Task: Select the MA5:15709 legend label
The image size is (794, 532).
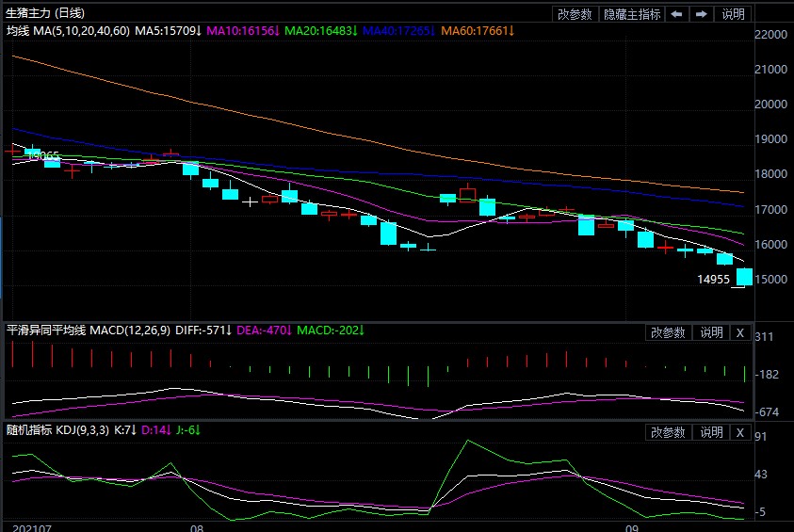Action: click(168, 31)
